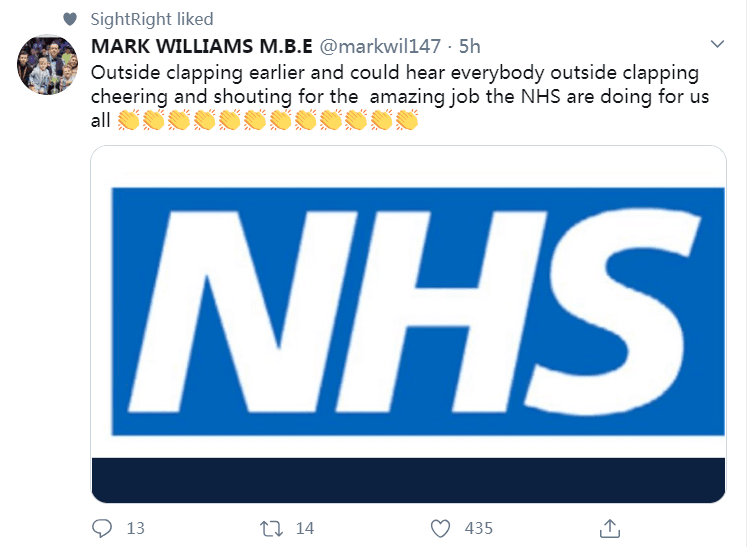Image resolution: width=749 pixels, height=547 pixels.
Task: Click the share tweet icon
Action: tap(609, 527)
